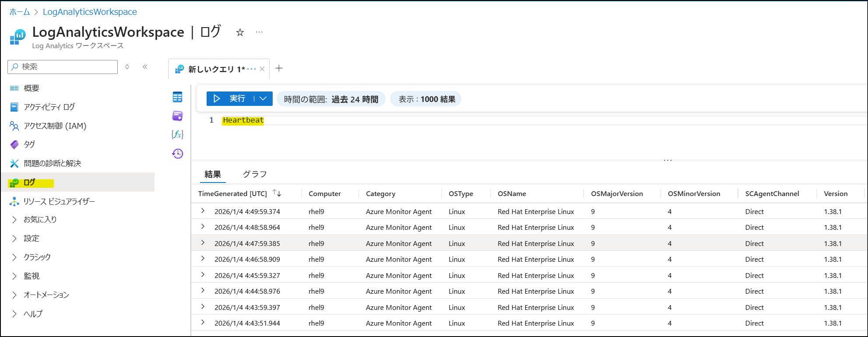This screenshot has width=868, height=337.
Task: Open the query history clock icon
Action: pos(177,154)
